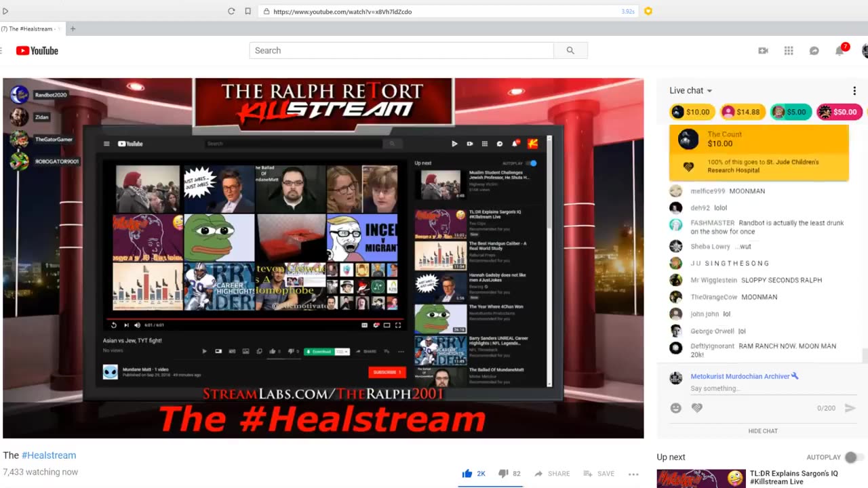Click Mr Wigglestein username in chat
868x488 pixels.
point(713,280)
